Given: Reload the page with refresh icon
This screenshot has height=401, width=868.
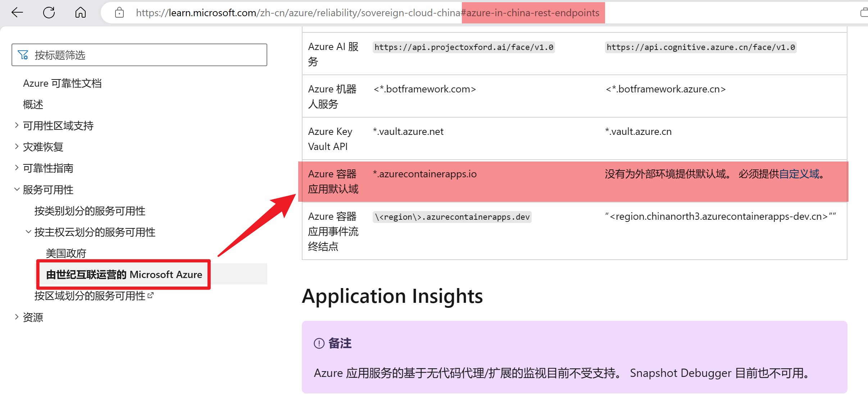Looking at the screenshot, I should point(49,13).
